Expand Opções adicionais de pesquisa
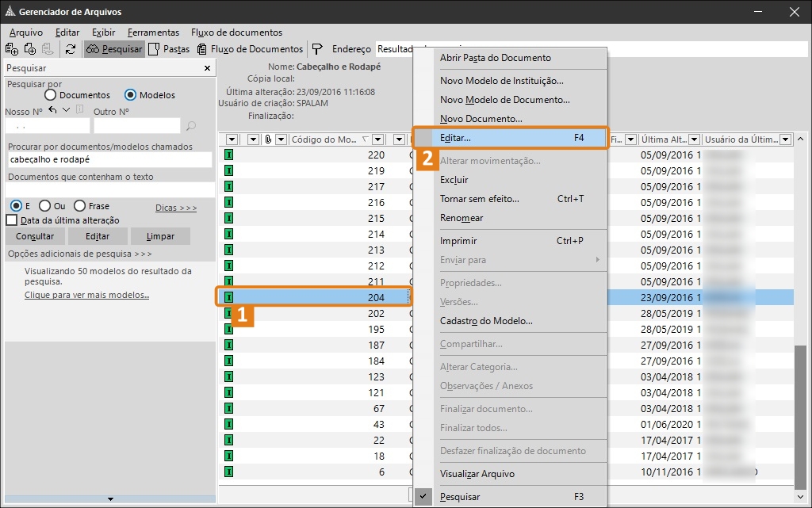Viewport: 812px width, 508px height. pos(79,254)
